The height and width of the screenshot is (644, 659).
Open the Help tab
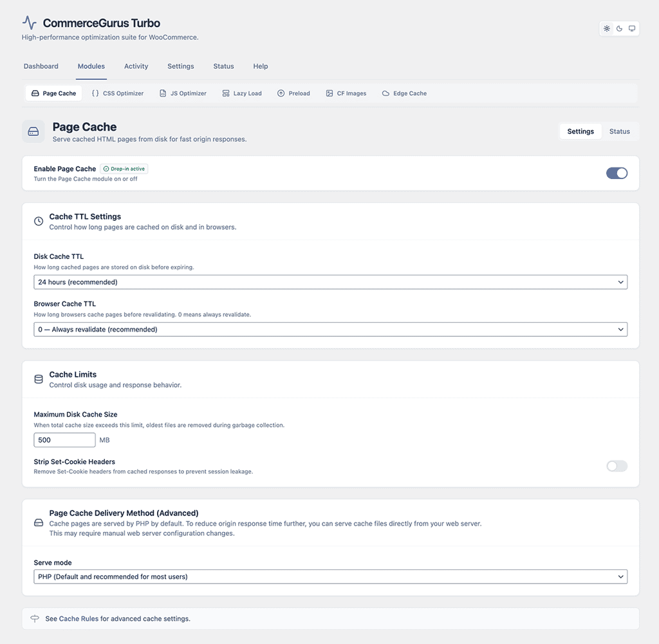tap(261, 66)
